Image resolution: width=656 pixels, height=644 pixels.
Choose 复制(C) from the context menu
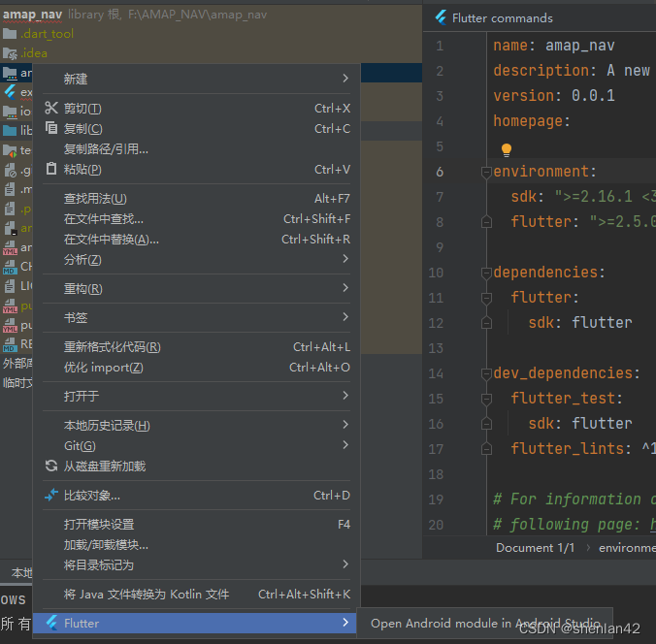(196, 128)
